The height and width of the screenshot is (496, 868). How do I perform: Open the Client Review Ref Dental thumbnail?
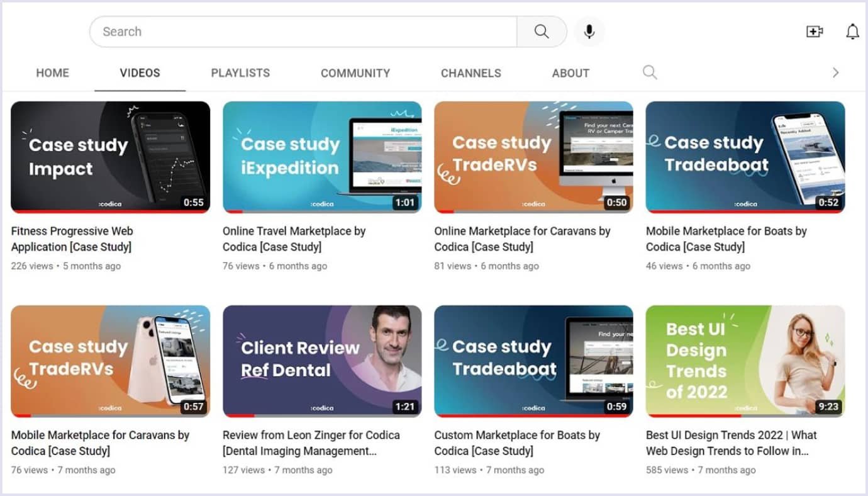pyautogui.click(x=322, y=361)
